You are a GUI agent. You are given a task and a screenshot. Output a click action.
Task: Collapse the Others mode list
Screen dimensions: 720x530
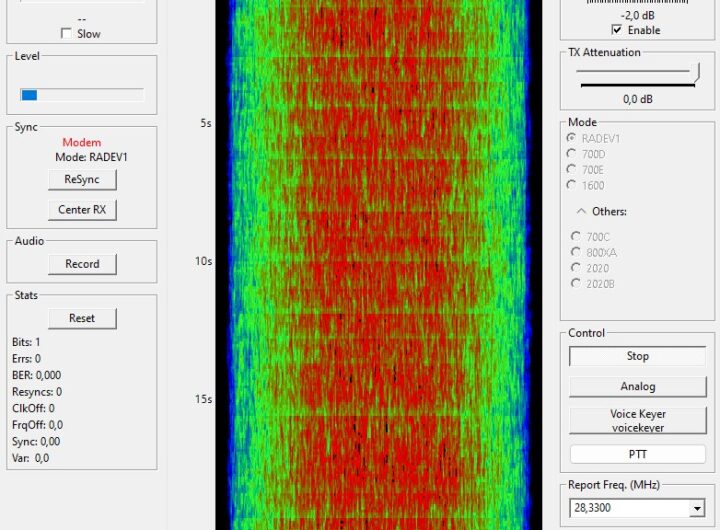581,211
